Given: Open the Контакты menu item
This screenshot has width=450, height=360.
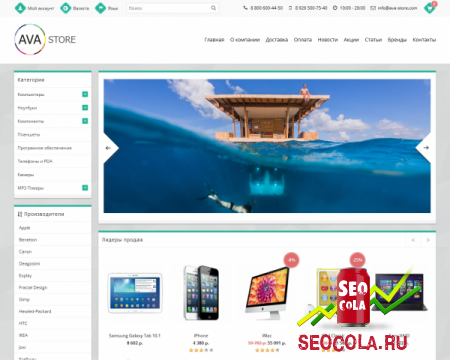Looking at the screenshot, I should [x=424, y=40].
